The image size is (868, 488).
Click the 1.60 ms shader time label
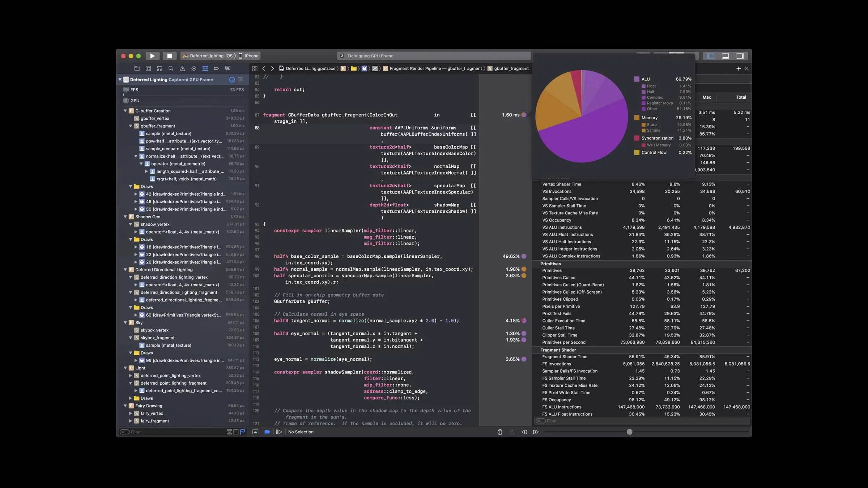[510, 115]
